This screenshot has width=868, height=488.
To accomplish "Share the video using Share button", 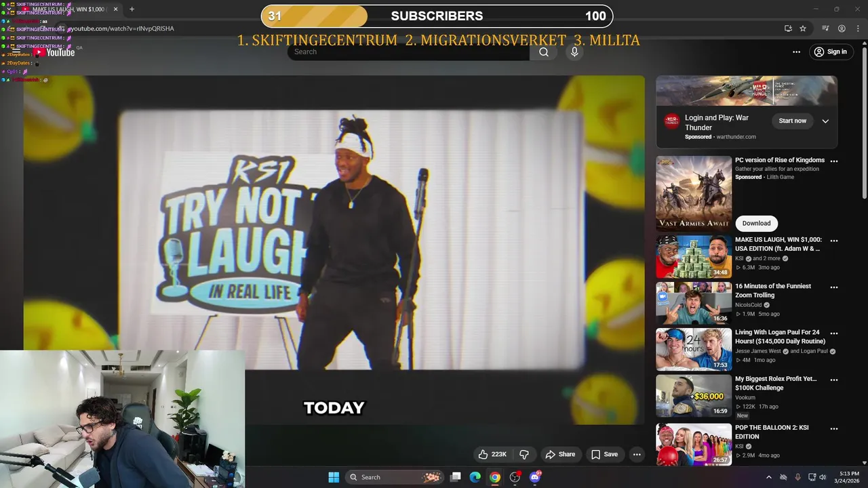I will tap(560, 454).
